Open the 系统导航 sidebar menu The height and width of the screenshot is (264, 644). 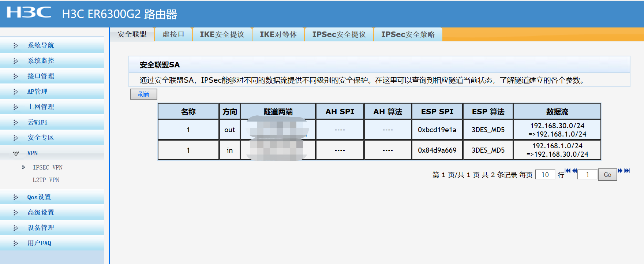pyautogui.click(x=52, y=45)
